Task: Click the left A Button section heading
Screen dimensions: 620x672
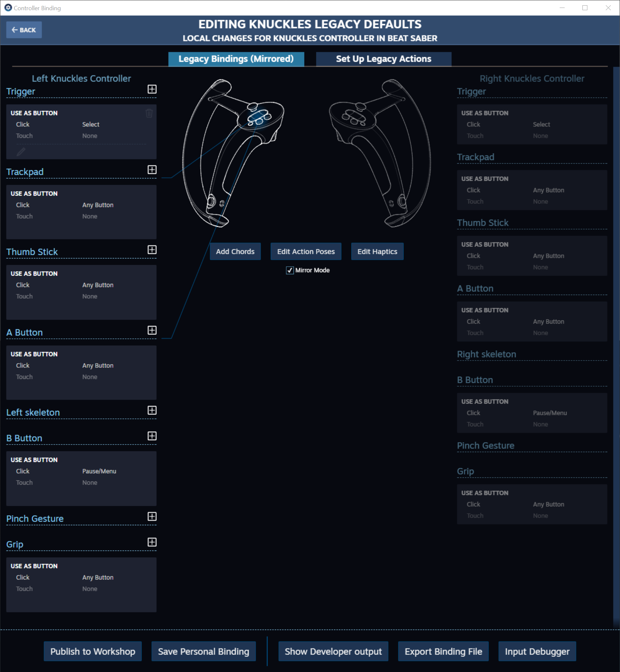Action: click(x=24, y=333)
